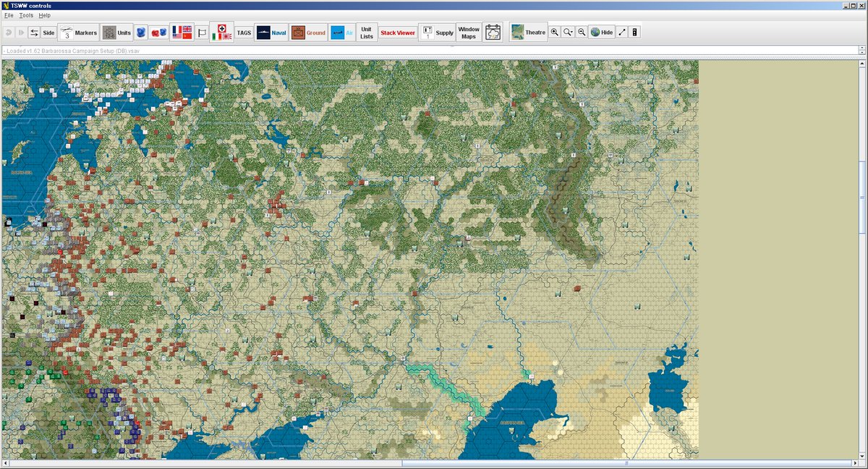Screen dimensions: 868x469
Task: Open the Unit Lists window
Action: (367, 33)
